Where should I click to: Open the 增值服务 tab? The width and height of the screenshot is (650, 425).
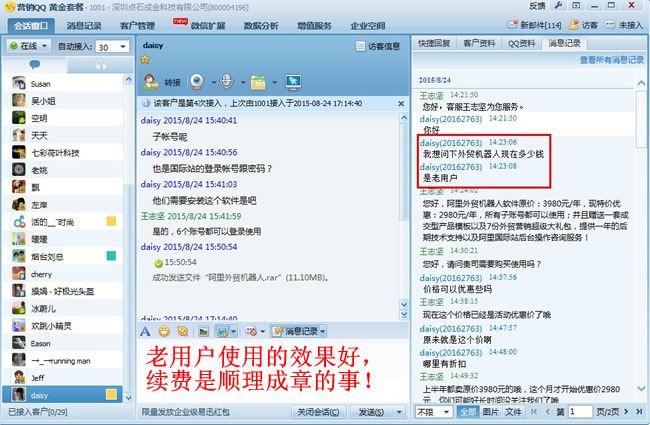pyautogui.click(x=314, y=26)
